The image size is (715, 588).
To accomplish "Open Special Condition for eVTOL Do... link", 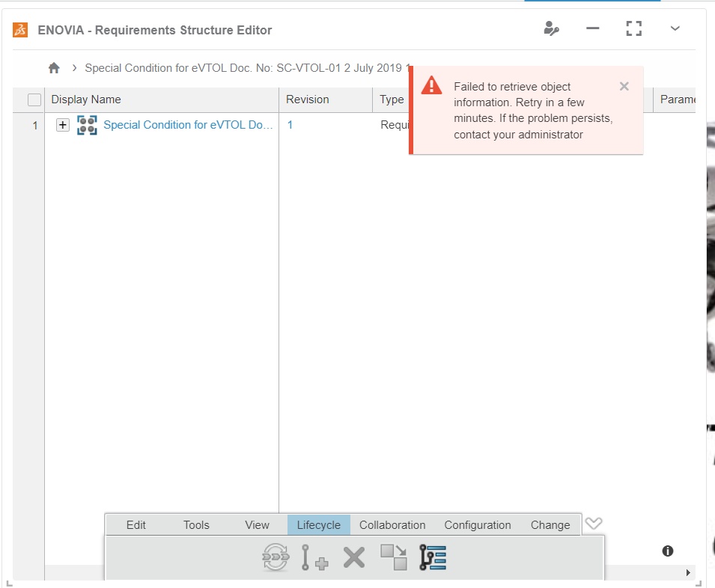I will (x=188, y=125).
